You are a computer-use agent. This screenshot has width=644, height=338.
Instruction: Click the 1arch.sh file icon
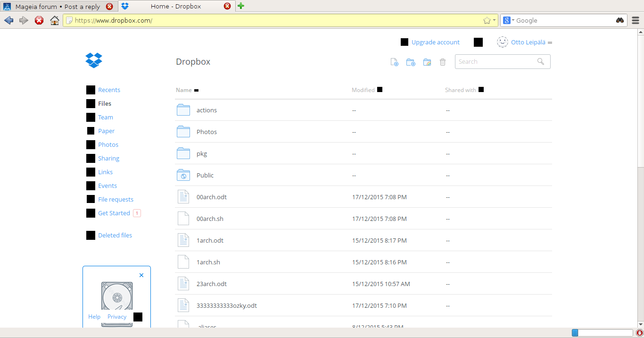tap(183, 262)
